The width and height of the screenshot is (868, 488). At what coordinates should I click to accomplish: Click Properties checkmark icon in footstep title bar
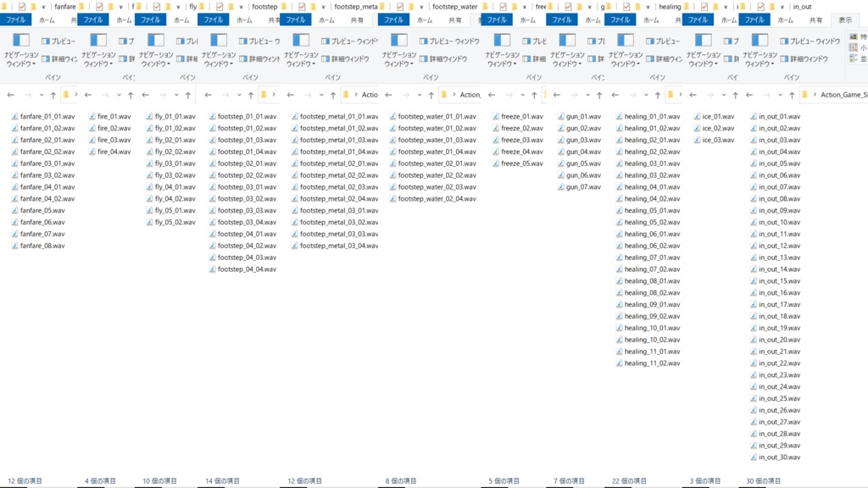tap(220, 7)
